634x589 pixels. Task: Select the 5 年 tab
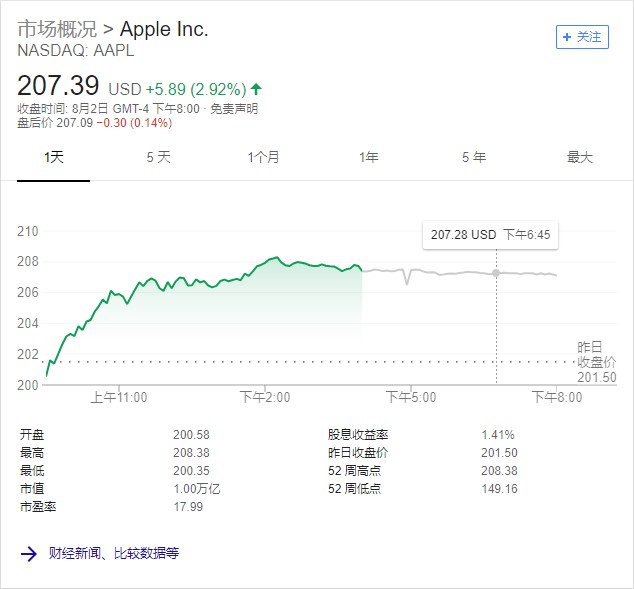pos(474,157)
